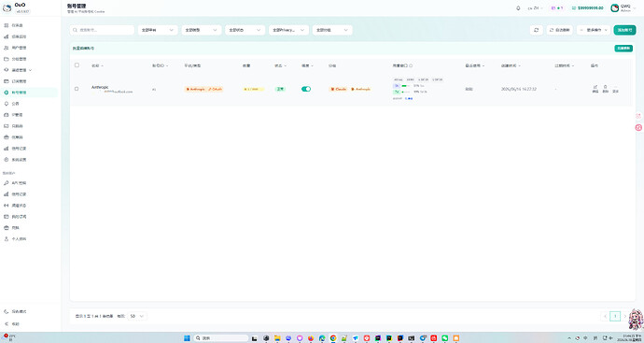Tick the checkbox for the Anthropic row
This screenshot has height=343, width=644.
[x=77, y=89]
